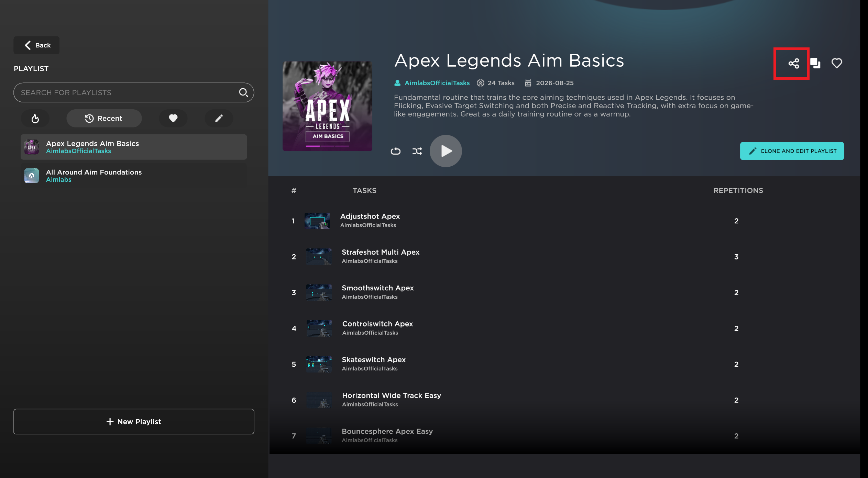Select All Around Aim Foundations playlist
This screenshot has height=478, width=868.
click(134, 176)
